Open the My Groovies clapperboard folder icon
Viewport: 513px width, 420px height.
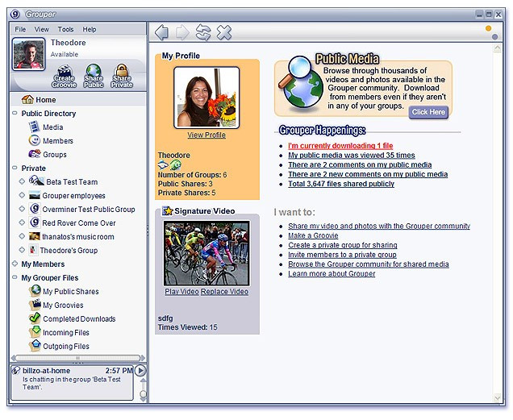pyautogui.click(x=35, y=305)
